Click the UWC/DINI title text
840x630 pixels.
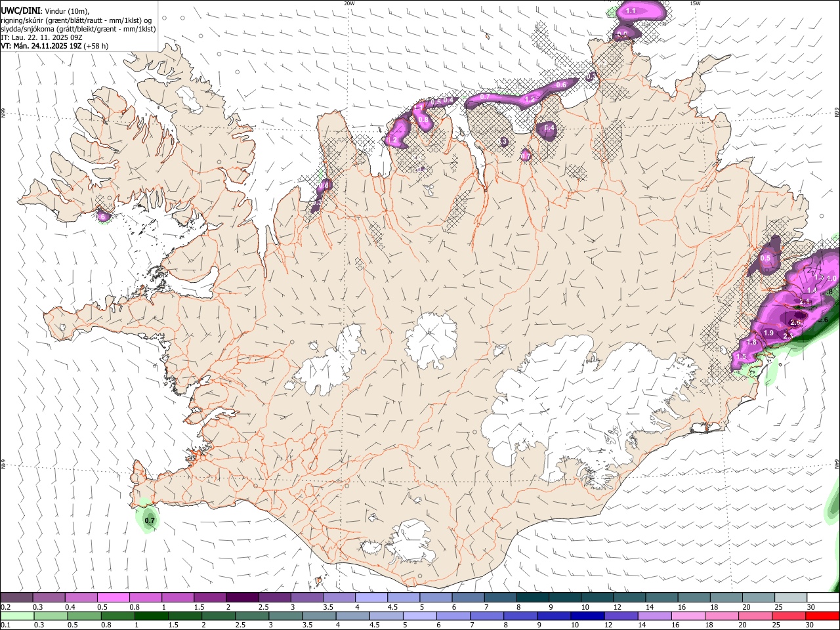point(20,10)
